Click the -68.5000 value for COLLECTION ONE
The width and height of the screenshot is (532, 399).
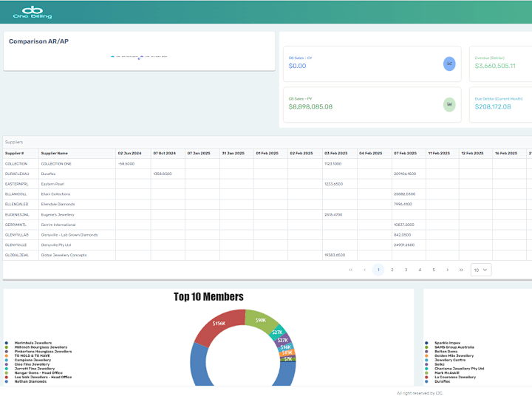(x=126, y=164)
